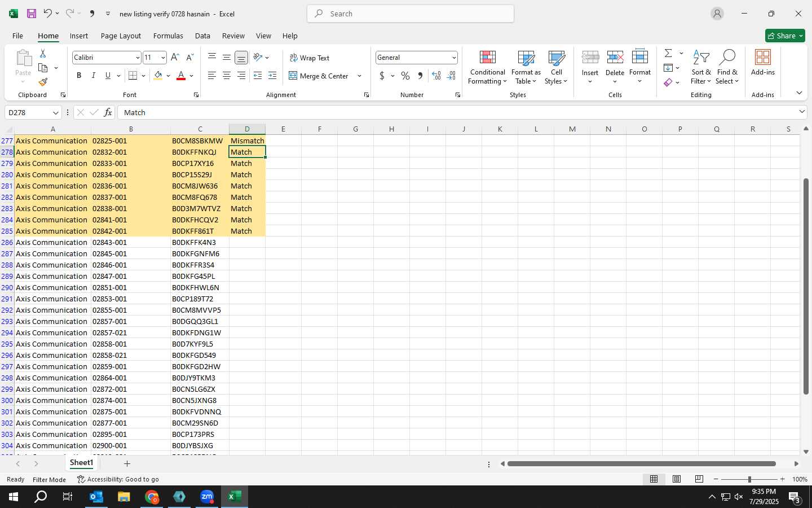Toggle bottom vertical alignment
The width and height of the screenshot is (812, 508).
(x=241, y=57)
